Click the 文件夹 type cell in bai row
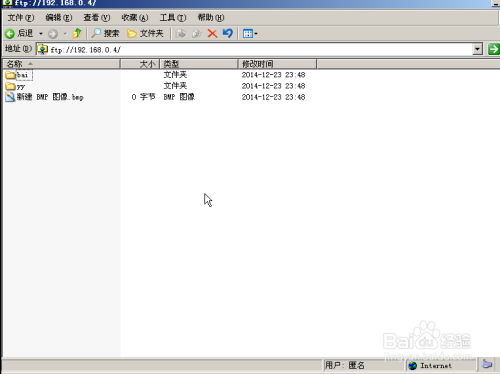This screenshot has height=374, width=500. 175,75
